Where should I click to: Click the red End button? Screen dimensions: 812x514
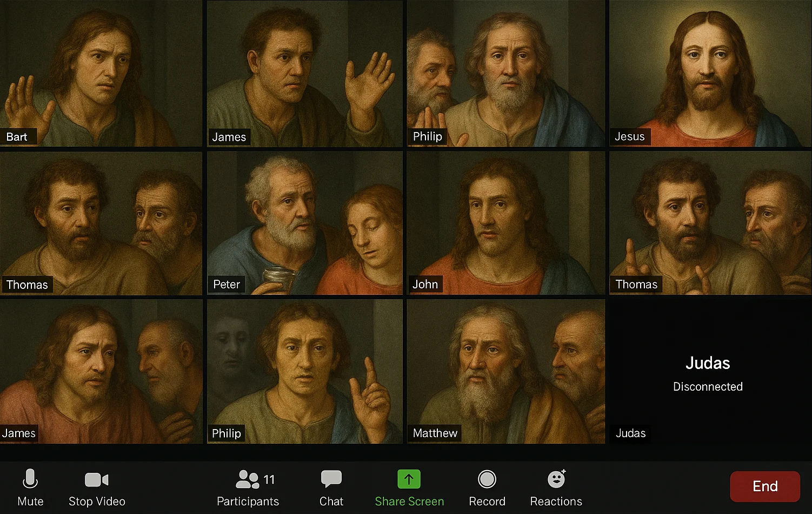click(x=765, y=486)
